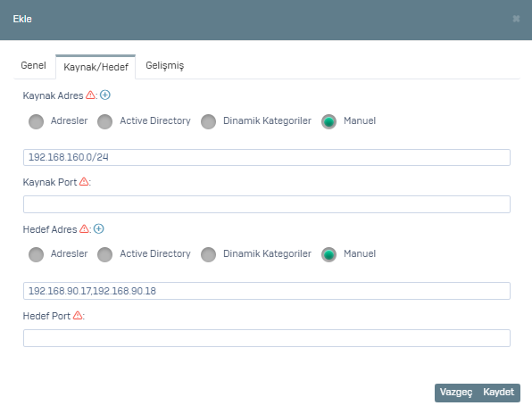The width and height of the screenshot is (532, 414).
Task: Open the Gelişmiş tab
Action: (x=165, y=65)
